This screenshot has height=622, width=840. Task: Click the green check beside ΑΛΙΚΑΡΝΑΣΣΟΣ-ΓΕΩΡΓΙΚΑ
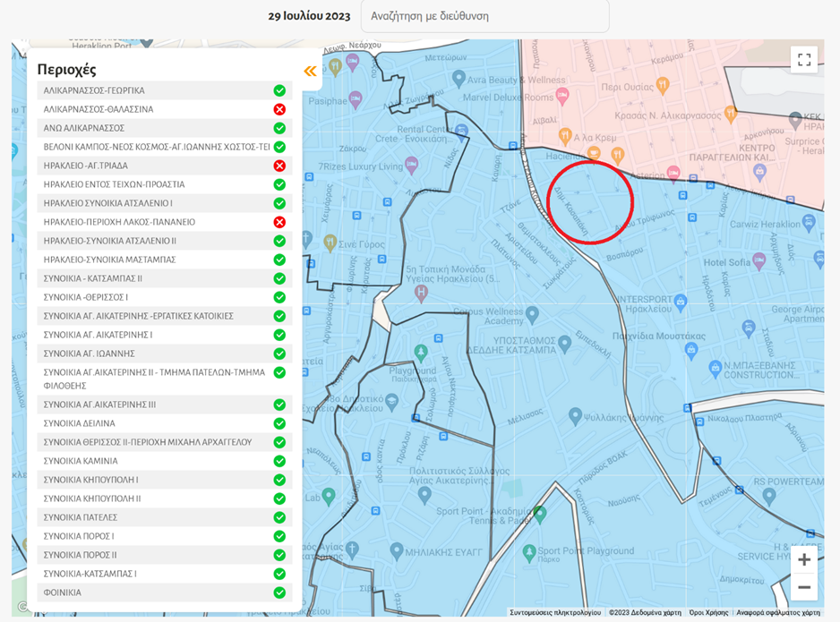tap(279, 90)
